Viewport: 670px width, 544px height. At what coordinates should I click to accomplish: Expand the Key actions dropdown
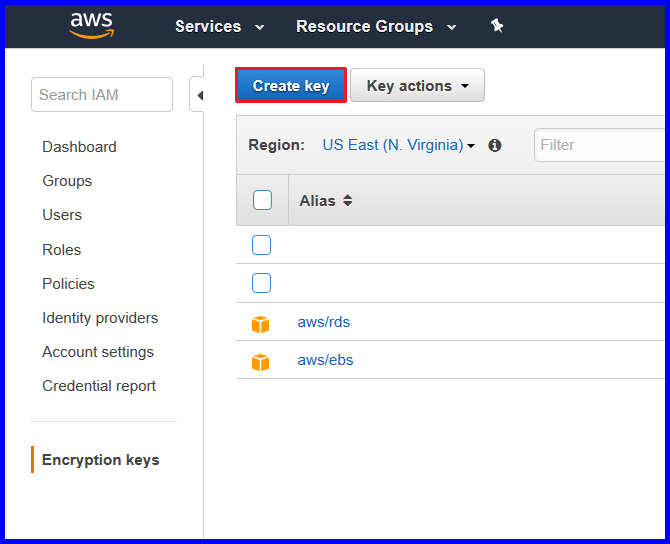pyautogui.click(x=417, y=85)
